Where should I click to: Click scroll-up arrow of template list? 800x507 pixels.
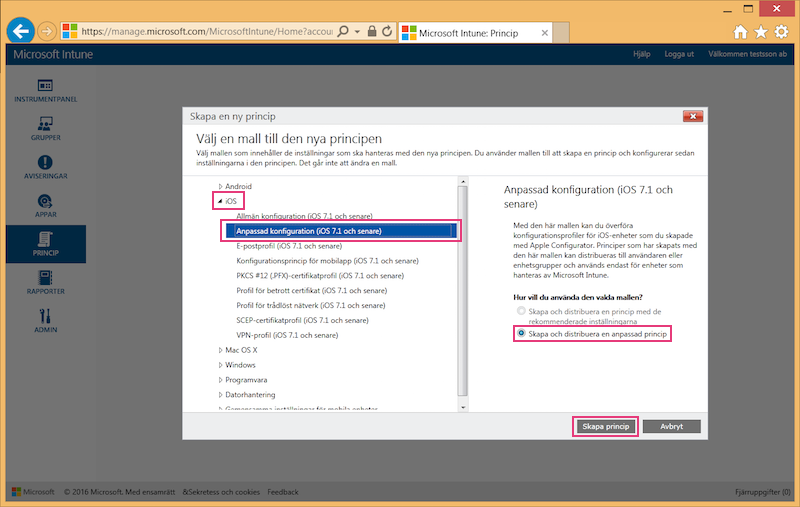(463, 182)
